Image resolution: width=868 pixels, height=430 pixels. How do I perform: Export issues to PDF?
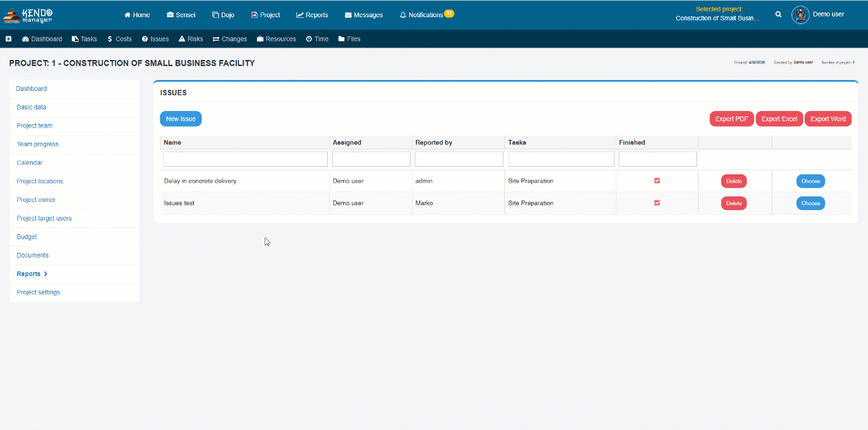click(732, 119)
